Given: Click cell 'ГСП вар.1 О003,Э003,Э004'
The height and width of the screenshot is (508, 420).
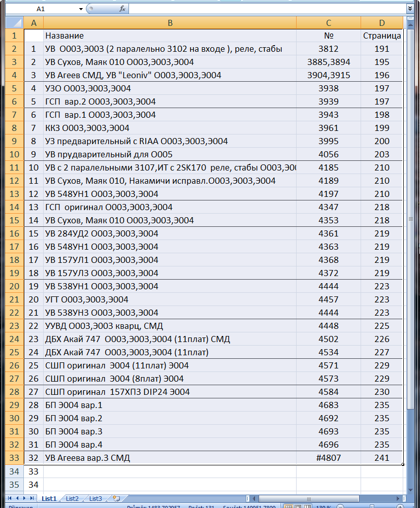Looking at the screenshot, I should pos(170,115).
